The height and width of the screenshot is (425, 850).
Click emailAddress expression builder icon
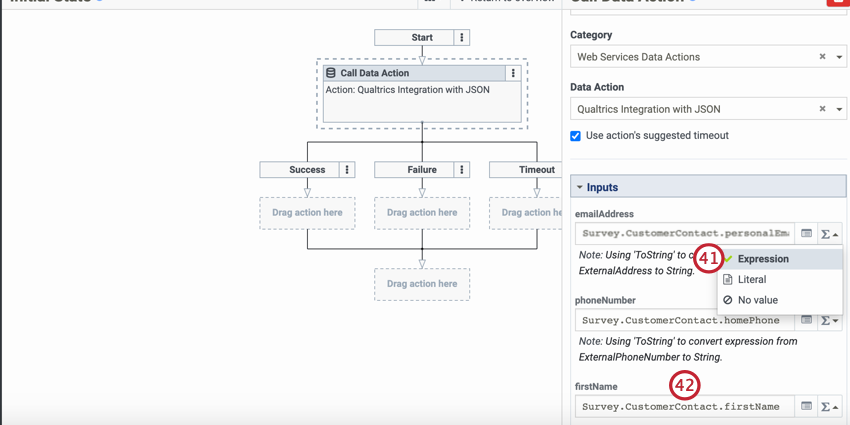coord(807,234)
